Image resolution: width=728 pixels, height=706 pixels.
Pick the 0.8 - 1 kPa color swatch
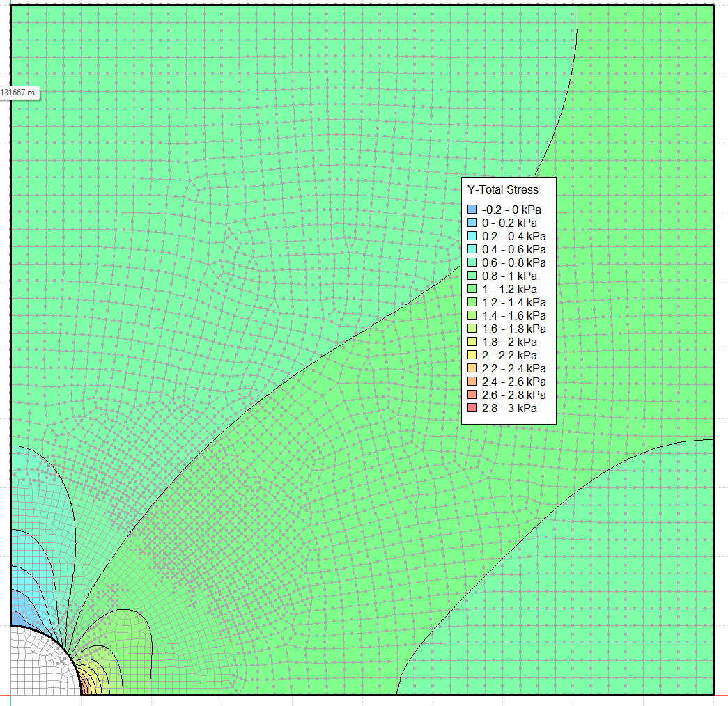472,276
